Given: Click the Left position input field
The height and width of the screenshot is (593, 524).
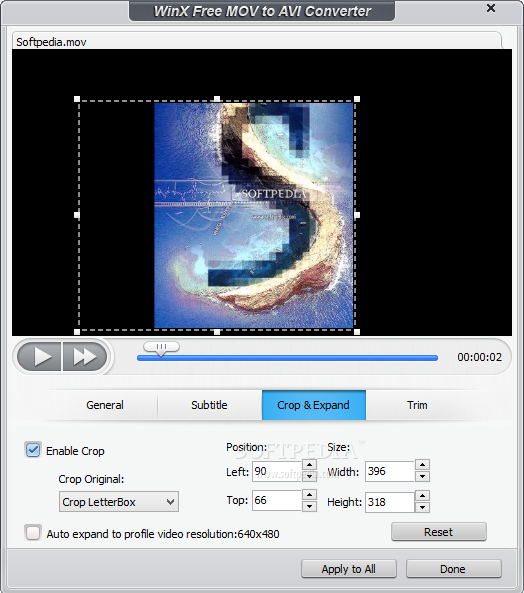Looking at the screenshot, I should click(x=277, y=471).
